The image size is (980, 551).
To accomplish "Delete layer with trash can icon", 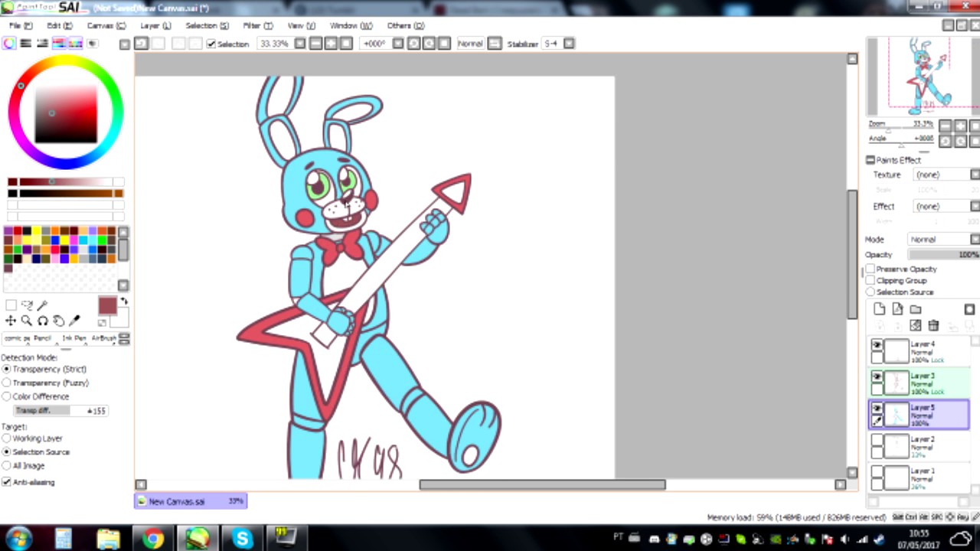I will [933, 325].
